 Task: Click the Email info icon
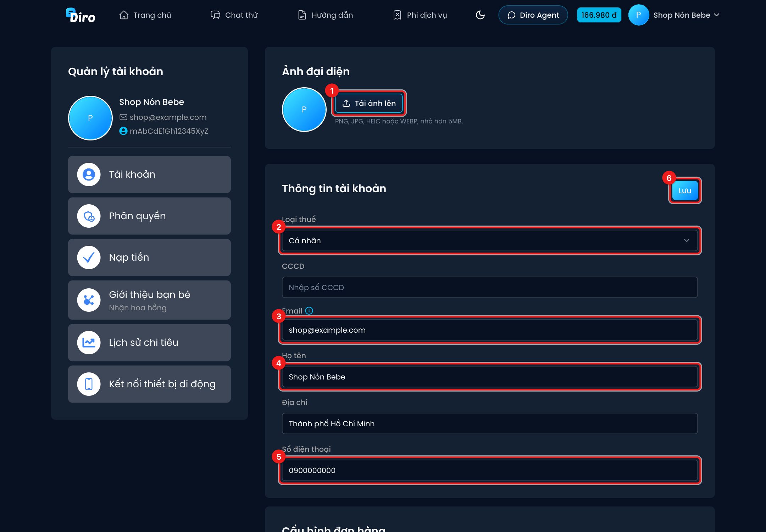click(x=309, y=311)
